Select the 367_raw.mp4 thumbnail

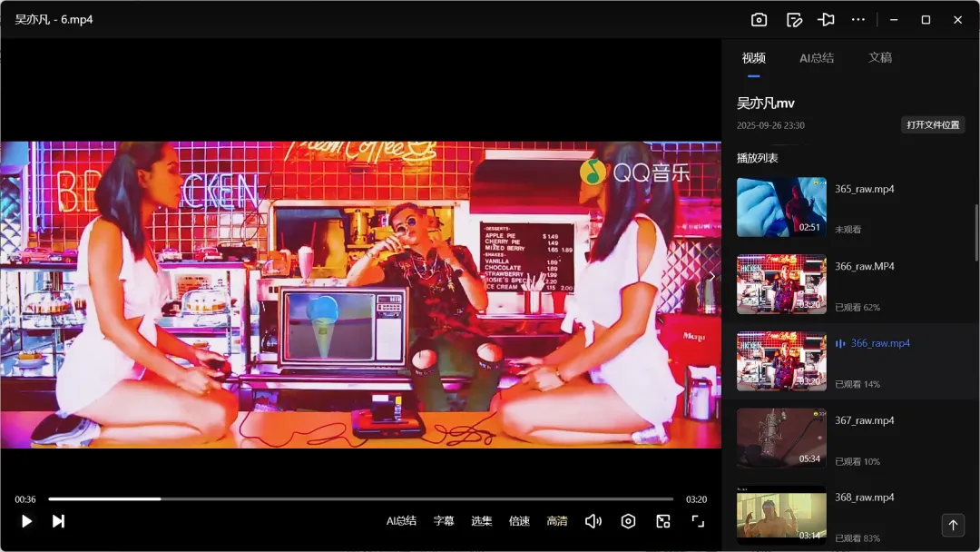tap(781, 439)
